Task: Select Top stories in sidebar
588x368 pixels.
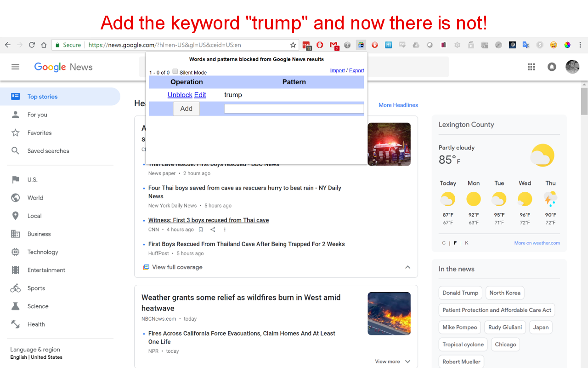Action: coord(60,97)
